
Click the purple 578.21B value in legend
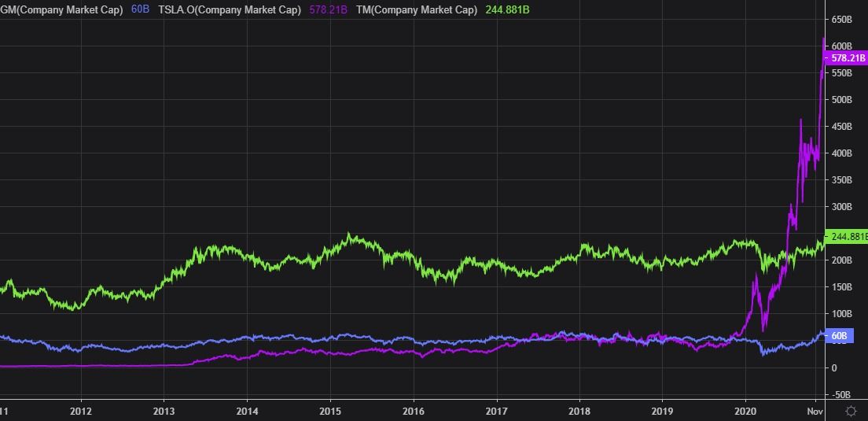point(328,9)
